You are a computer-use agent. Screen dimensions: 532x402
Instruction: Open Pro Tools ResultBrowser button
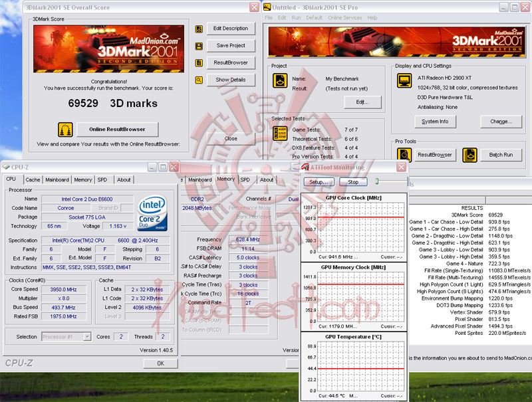point(435,155)
